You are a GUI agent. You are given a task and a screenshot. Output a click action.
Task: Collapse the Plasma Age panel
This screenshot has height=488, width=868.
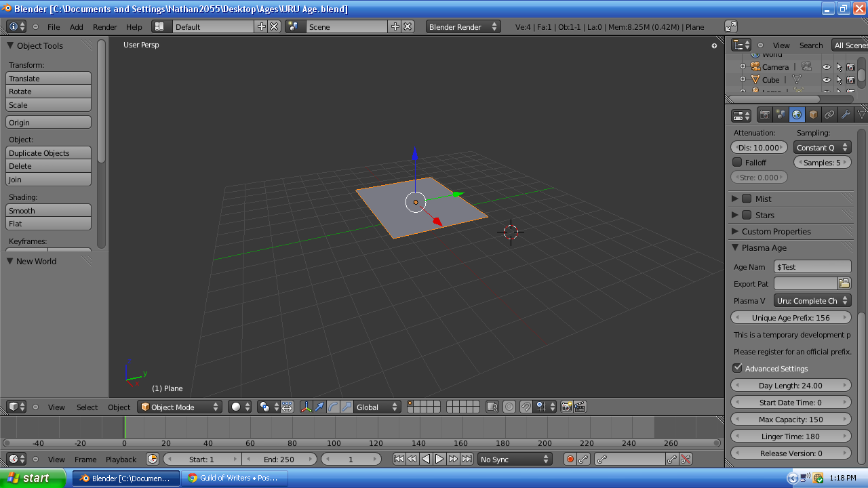click(x=735, y=247)
